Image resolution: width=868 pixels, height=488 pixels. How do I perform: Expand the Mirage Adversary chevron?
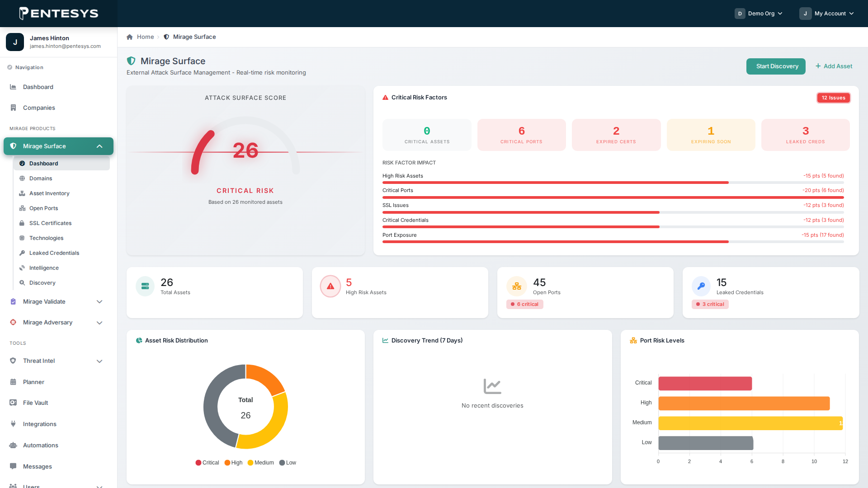click(99, 323)
